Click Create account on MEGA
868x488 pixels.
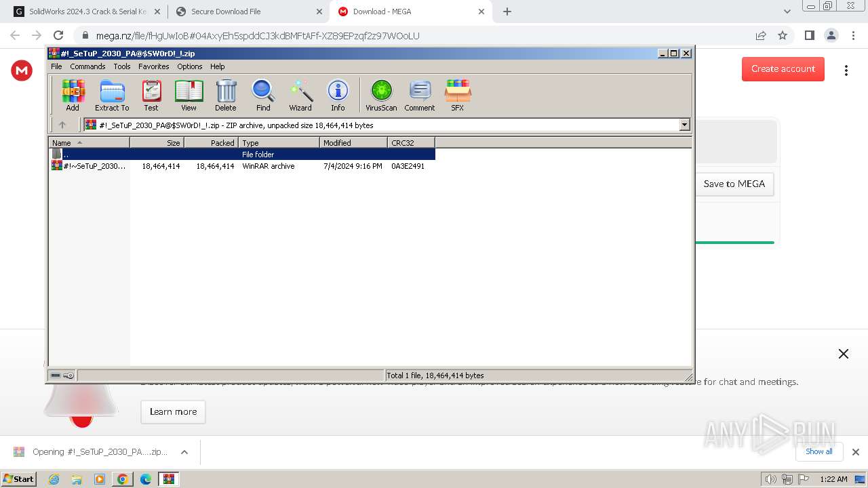coord(783,68)
